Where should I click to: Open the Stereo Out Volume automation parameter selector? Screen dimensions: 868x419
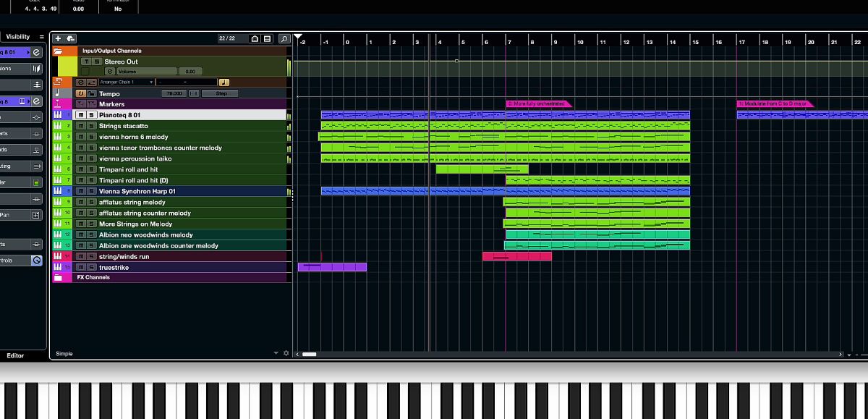click(x=146, y=72)
